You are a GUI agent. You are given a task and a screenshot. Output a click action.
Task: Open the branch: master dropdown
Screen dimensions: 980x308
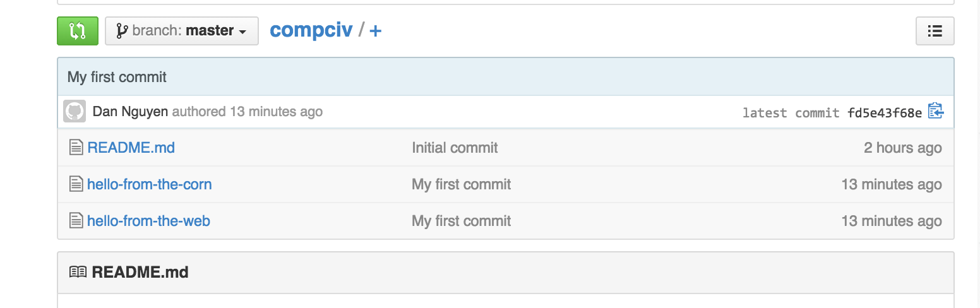tap(182, 31)
